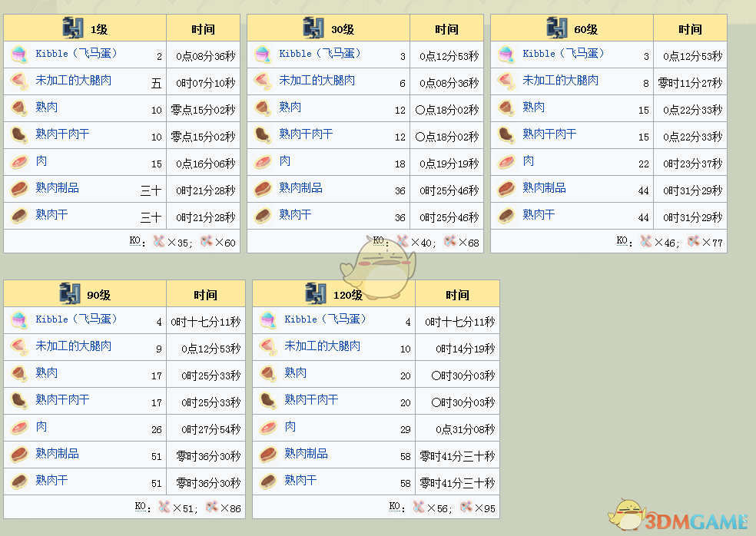Select time 0点19分19秒 in 30级 table
Screen dimensions: 756x536
pyautogui.click(x=449, y=164)
